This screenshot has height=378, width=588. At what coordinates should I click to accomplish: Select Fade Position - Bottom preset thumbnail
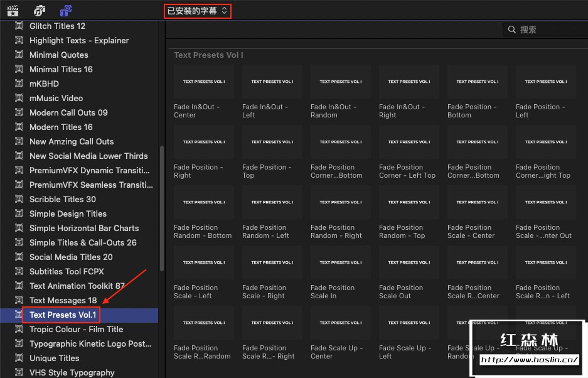478,82
